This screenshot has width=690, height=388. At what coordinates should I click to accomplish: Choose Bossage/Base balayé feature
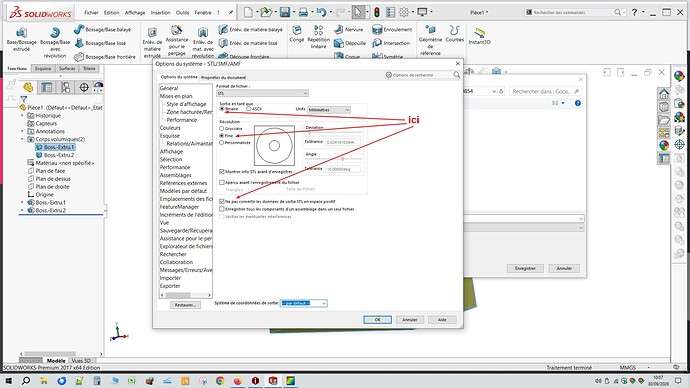tap(103, 29)
